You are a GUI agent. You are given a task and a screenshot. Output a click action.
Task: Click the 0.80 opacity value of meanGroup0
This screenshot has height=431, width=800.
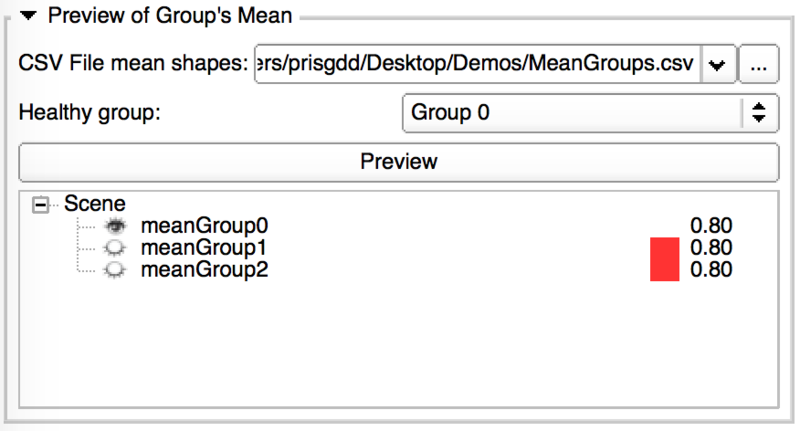click(x=711, y=226)
